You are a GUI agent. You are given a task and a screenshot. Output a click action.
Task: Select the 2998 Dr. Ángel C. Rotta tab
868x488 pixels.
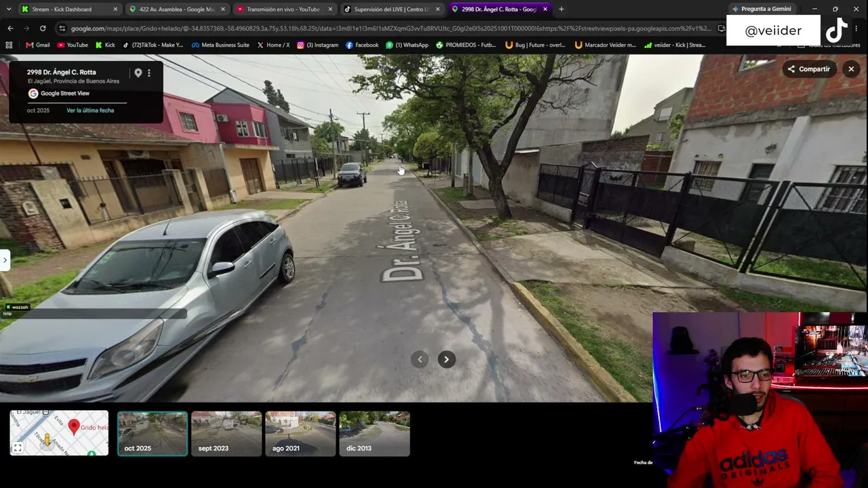(499, 9)
